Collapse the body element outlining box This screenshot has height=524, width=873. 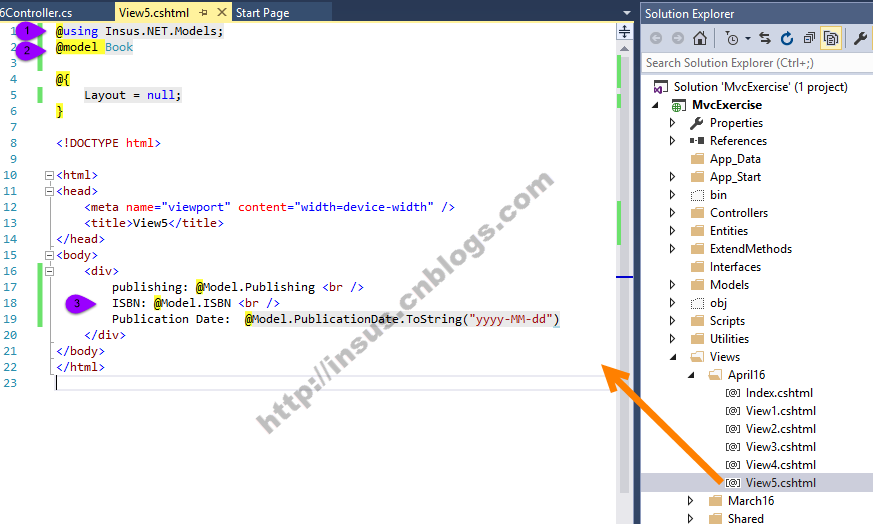pos(49,255)
